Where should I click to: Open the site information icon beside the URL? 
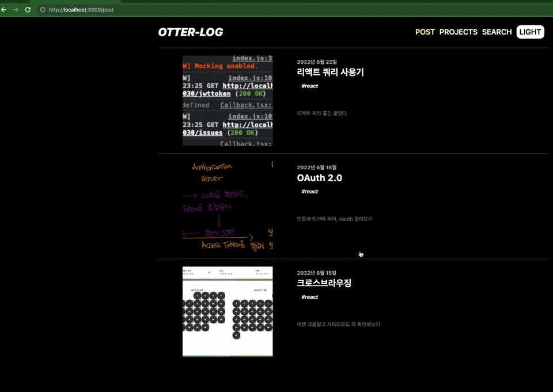[x=43, y=10]
